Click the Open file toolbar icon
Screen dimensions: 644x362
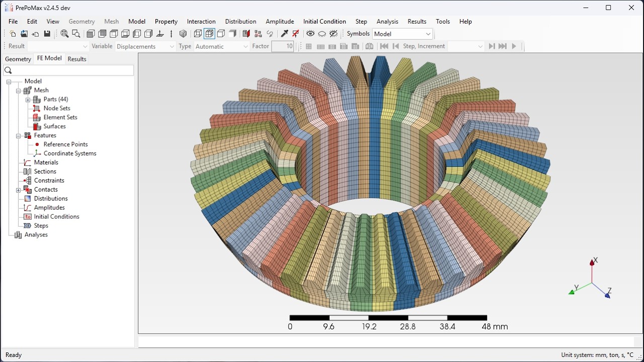pyautogui.click(x=24, y=34)
